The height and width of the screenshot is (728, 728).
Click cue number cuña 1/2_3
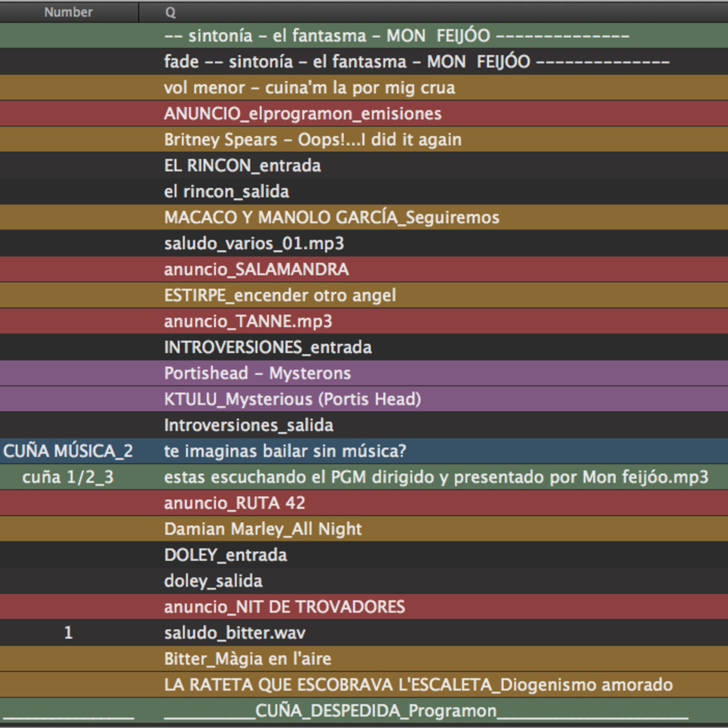[68, 477]
